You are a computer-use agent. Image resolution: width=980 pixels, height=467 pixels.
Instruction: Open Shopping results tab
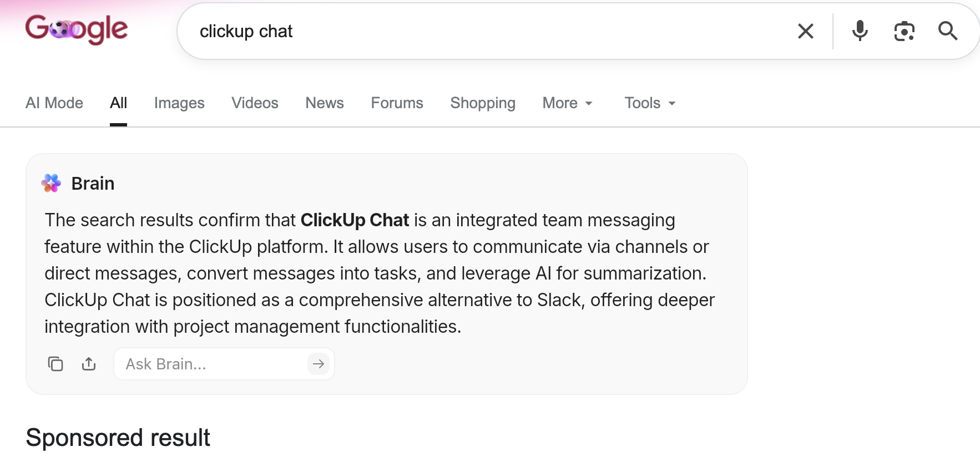[x=483, y=103]
